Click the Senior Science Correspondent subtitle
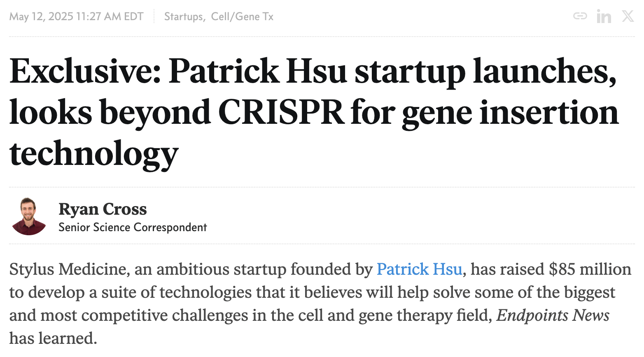Image resolution: width=644 pixels, height=357 pixels. tap(133, 227)
